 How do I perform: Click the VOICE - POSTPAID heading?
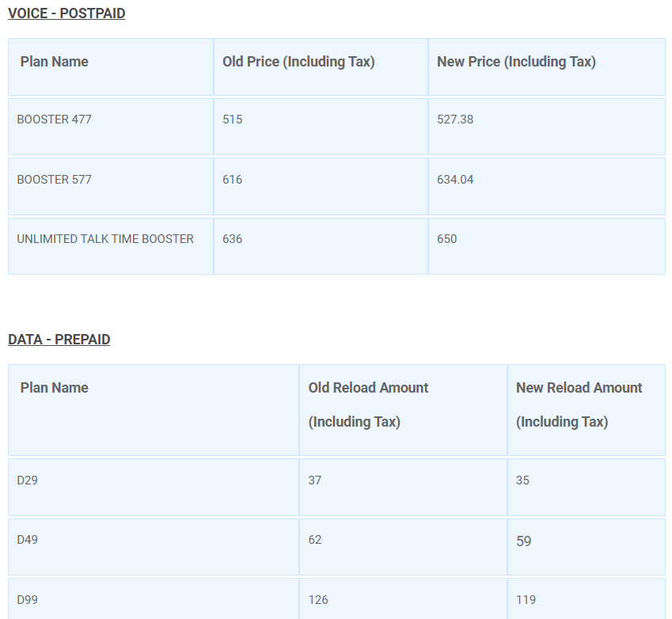66,13
